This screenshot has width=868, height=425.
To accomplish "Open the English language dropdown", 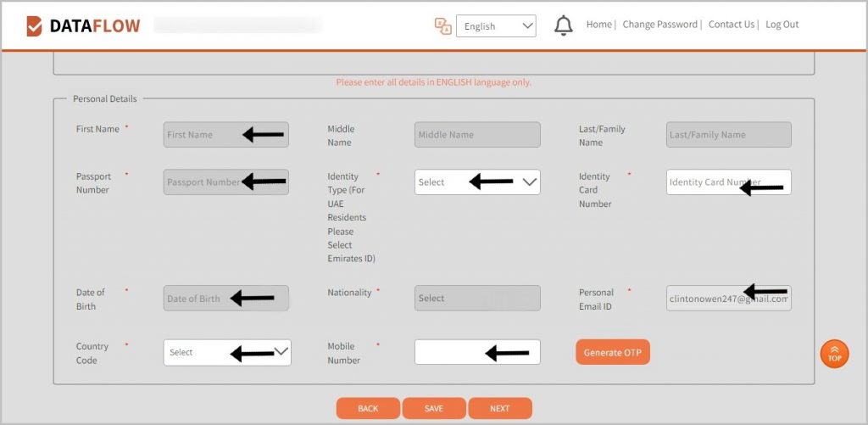I will pyautogui.click(x=496, y=26).
